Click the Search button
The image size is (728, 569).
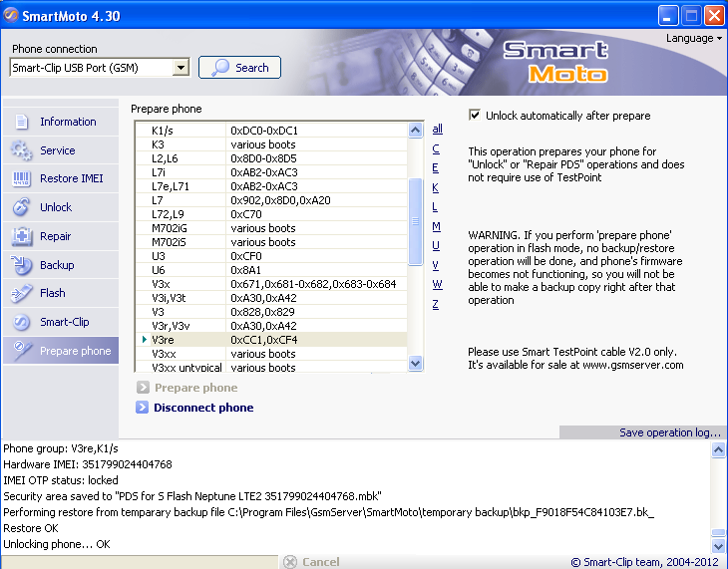(x=239, y=68)
